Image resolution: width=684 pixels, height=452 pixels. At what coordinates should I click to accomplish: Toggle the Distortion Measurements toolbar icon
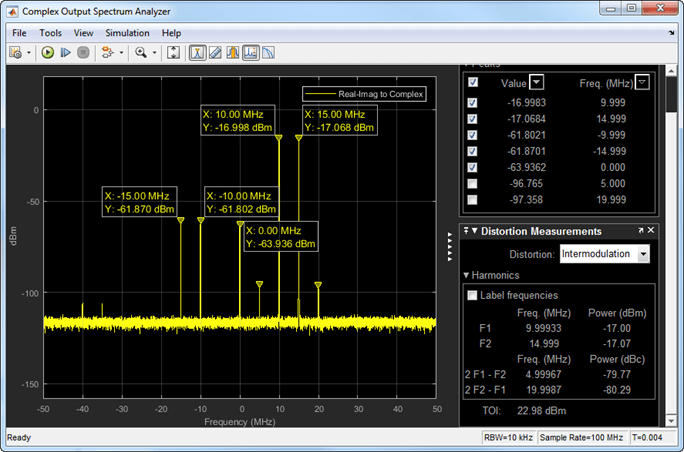(251, 52)
